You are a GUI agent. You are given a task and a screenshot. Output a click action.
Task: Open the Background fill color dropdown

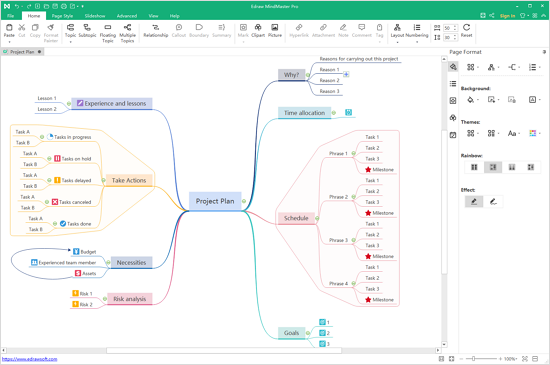(x=472, y=100)
